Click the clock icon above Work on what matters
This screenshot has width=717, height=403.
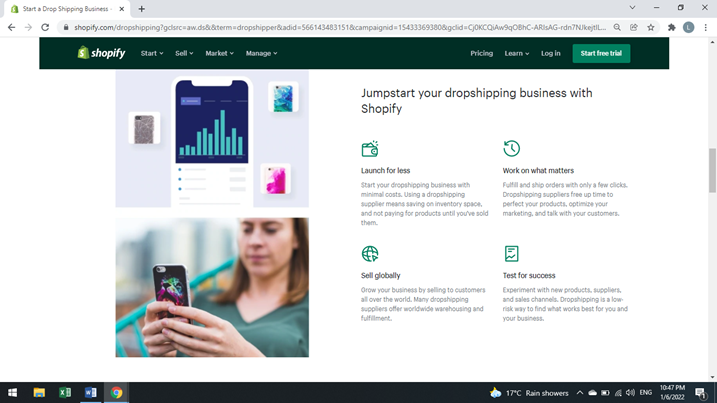pos(511,149)
